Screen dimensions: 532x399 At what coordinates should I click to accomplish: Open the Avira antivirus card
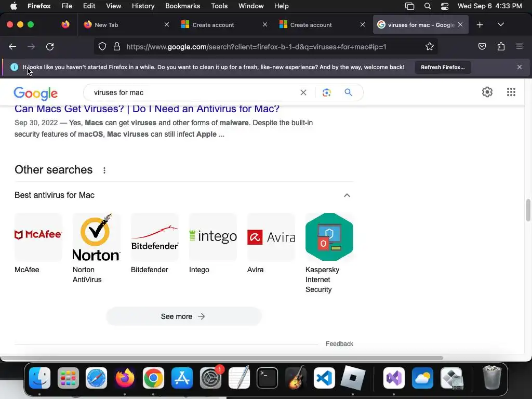tap(271, 244)
